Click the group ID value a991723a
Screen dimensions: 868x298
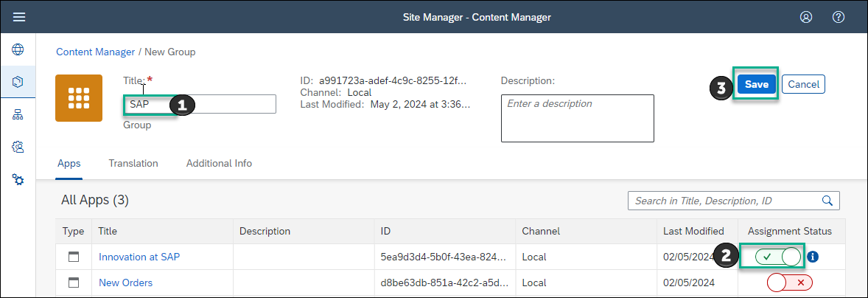pyautogui.click(x=393, y=81)
